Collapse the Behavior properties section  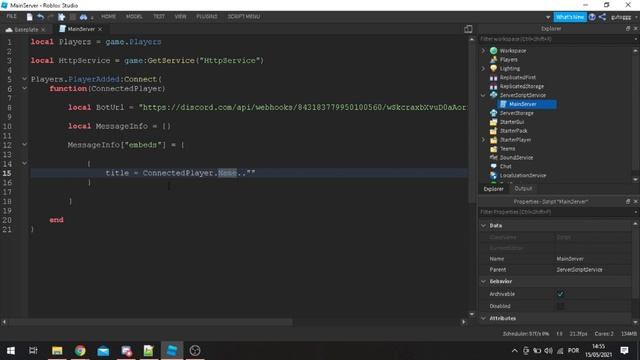coord(484,281)
